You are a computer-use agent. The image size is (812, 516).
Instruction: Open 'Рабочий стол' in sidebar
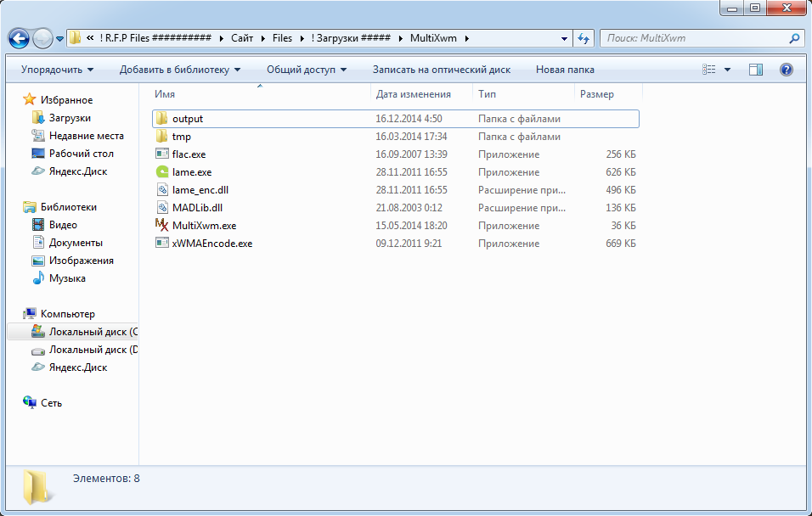(81, 154)
